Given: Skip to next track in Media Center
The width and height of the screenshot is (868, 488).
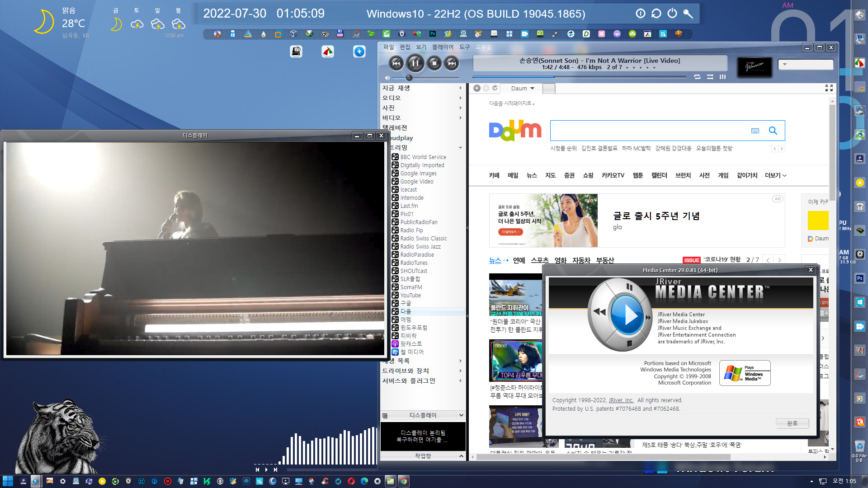Looking at the screenshot, I should tap(452, 63).
